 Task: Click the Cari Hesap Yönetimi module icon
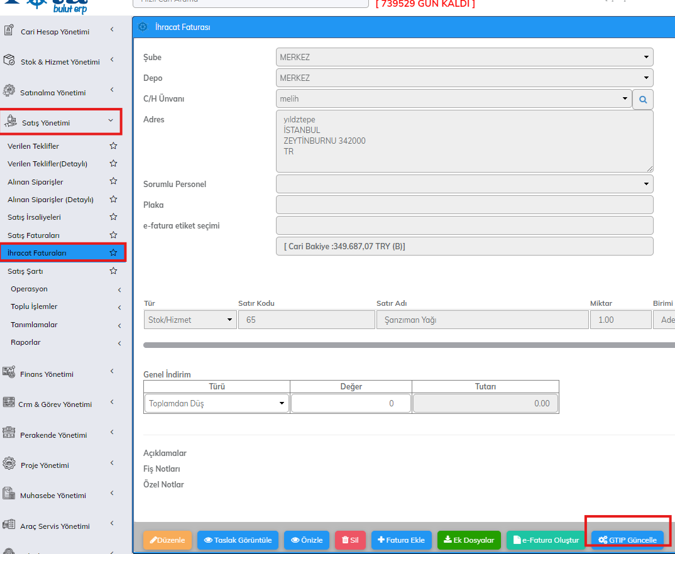[x=9, y=31]
